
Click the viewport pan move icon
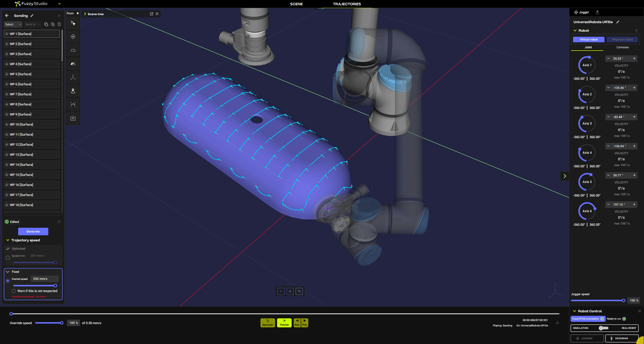point(290,291)
